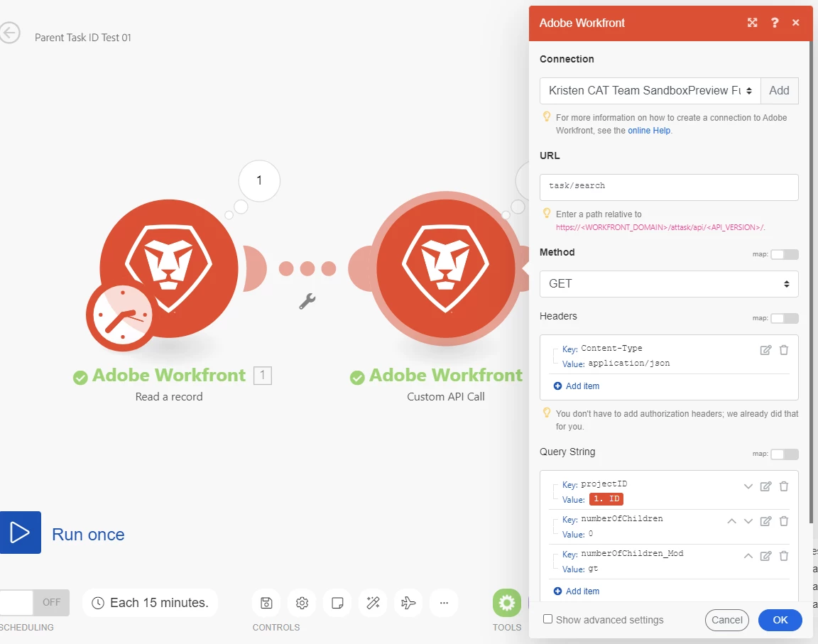Open the Notes icon in controls
Image resolution: width=818 pixels, height=644 pixels.
(x=337, y=603)
